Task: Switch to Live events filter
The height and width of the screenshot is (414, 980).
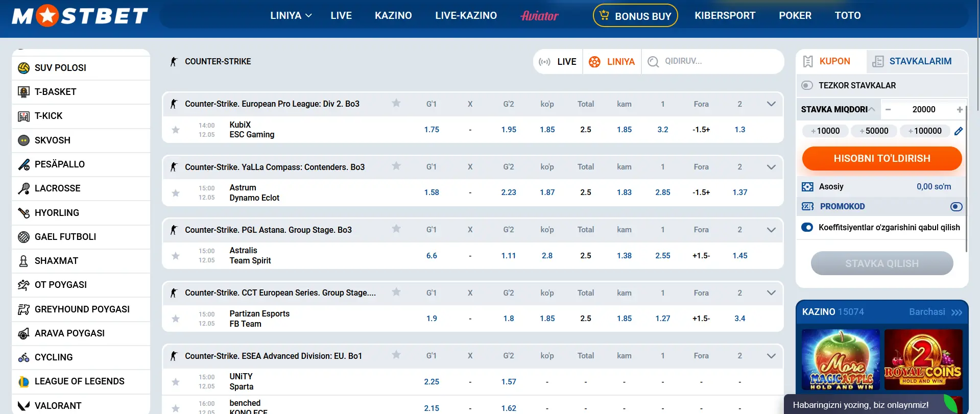Action: tap(558, 62)
